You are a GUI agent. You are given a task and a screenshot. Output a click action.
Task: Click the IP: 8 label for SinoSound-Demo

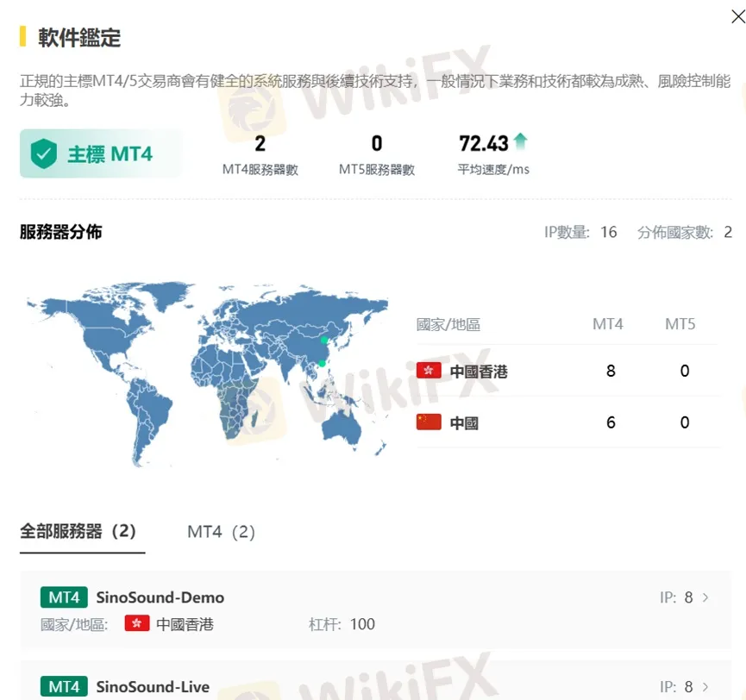click(676, 597)
